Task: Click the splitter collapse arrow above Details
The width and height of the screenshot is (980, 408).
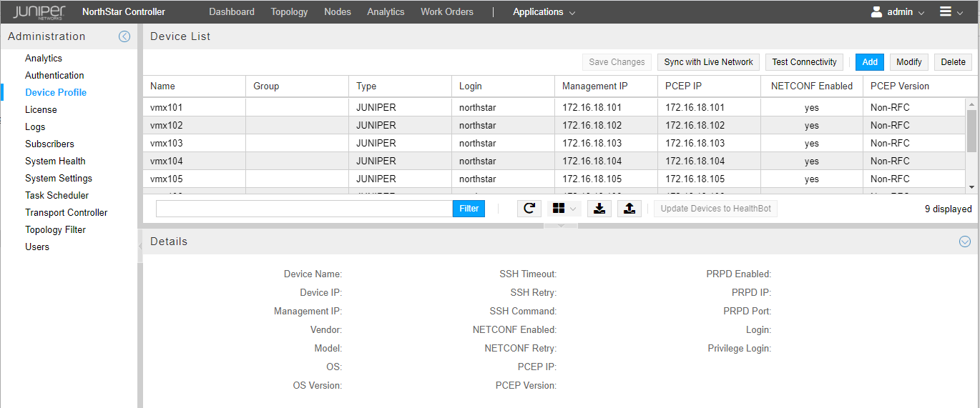Action: click(561, 226)
